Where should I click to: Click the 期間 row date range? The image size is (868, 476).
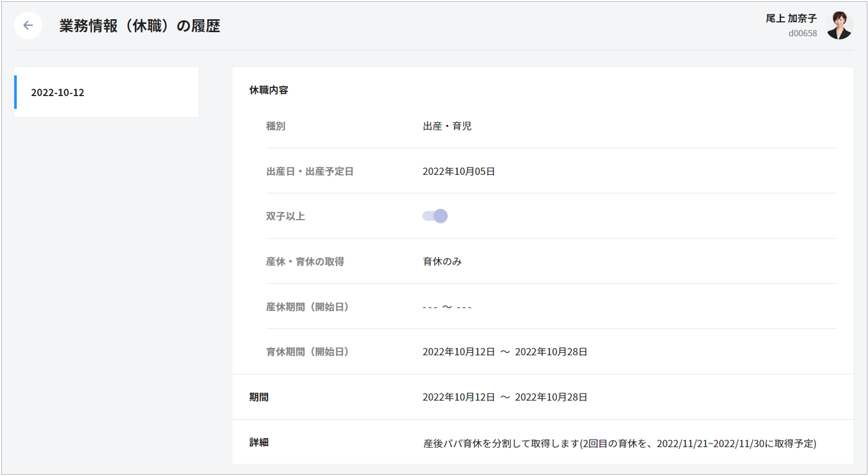[505, 397]
